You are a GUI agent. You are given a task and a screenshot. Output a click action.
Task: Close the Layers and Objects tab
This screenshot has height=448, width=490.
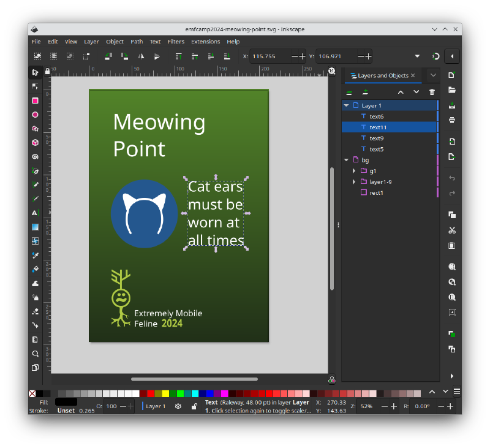pyautogui.click(x=413, y=75)
